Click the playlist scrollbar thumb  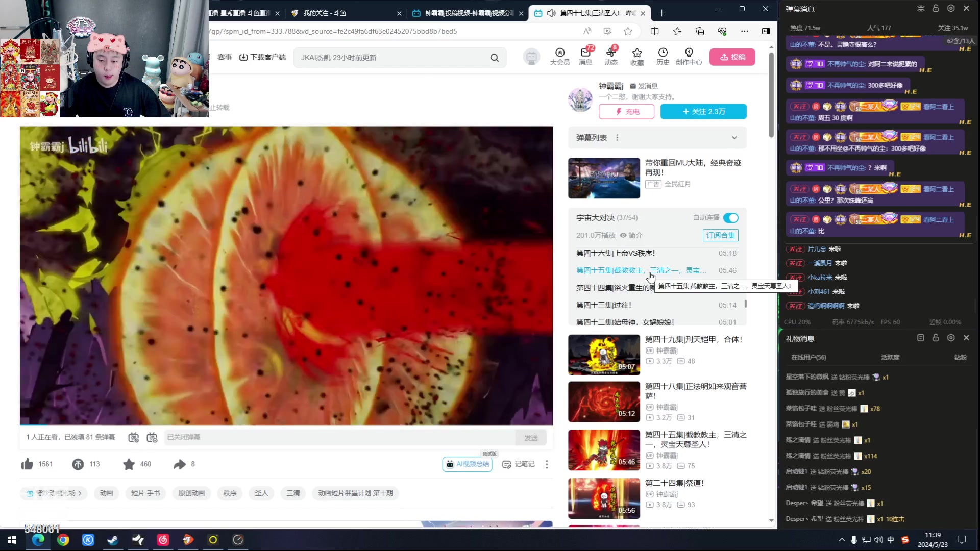pyautogui.click(x=746, y=304)
